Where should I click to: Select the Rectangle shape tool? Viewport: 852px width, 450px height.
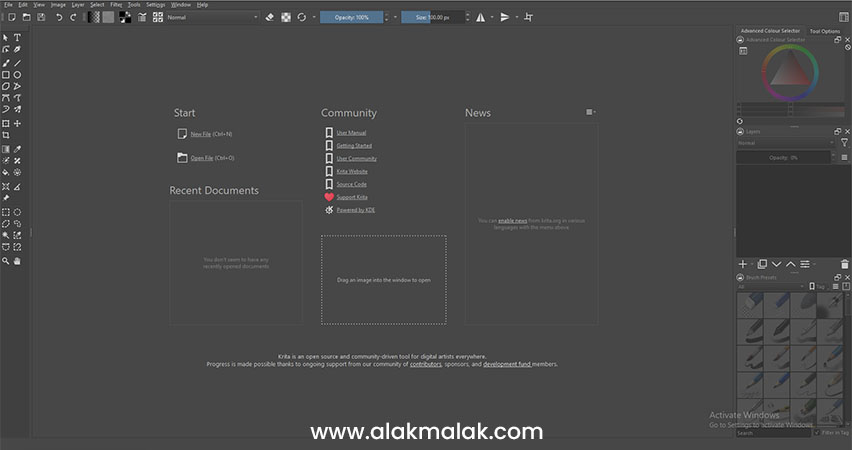[6, 75]
